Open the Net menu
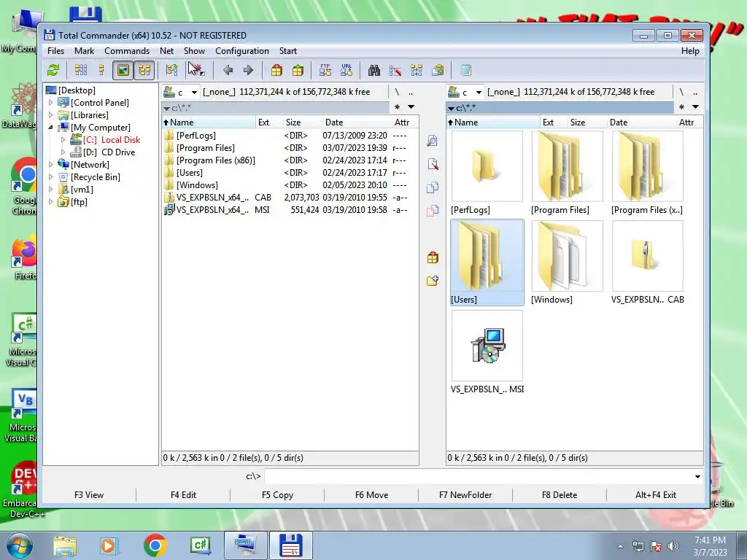The height and width of the screenshot is (560, 747). tap(167, 51)
